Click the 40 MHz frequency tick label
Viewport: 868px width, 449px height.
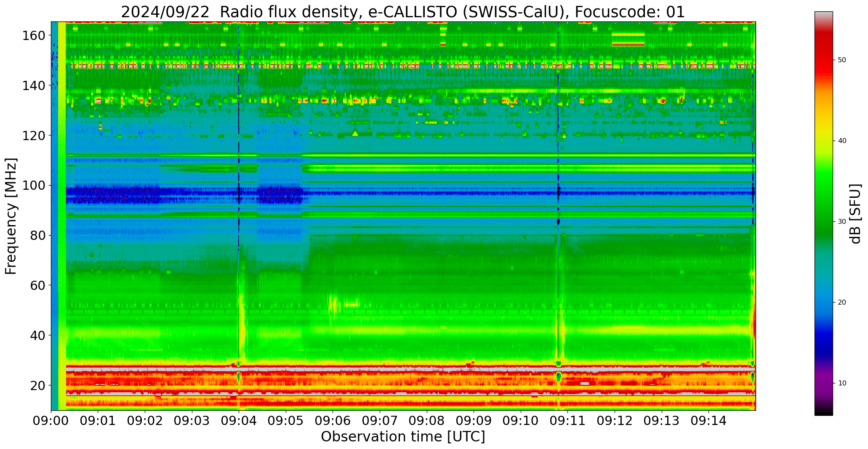37,335
